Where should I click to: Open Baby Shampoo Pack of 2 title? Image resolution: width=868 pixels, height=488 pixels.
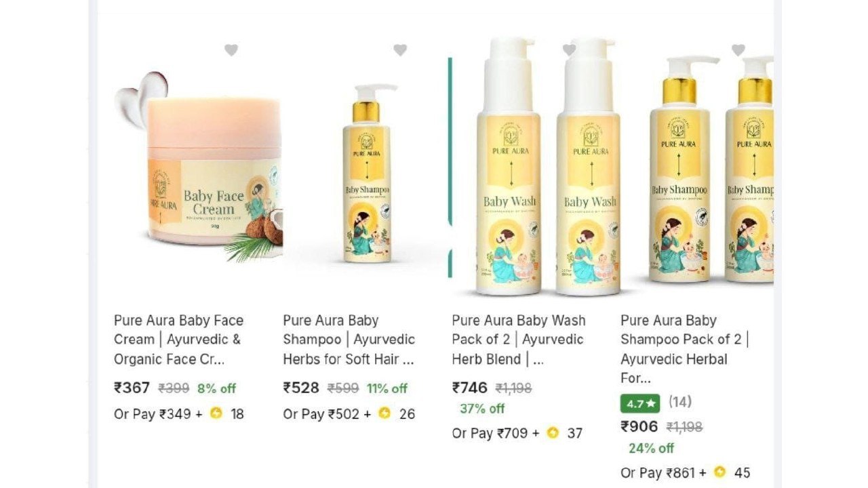pos(685,349)
